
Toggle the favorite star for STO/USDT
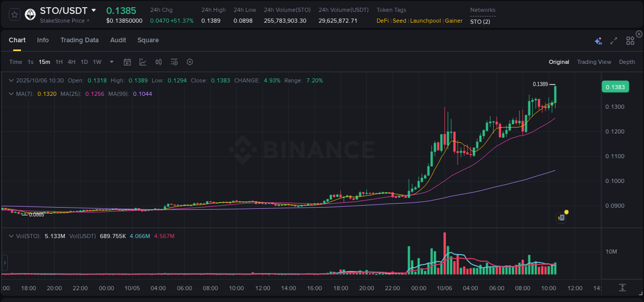click(x=14, y=14)
